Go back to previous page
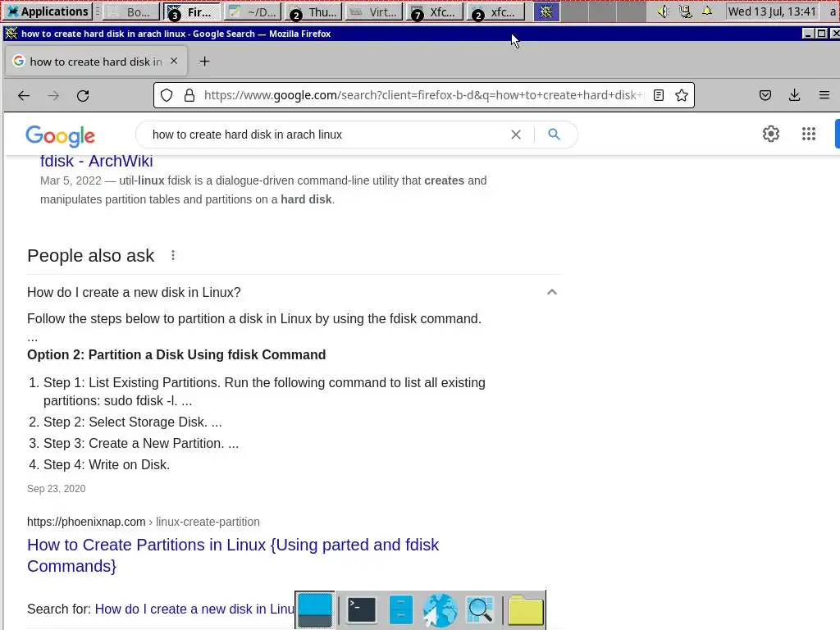840x630 pixels. pos(24,96)
